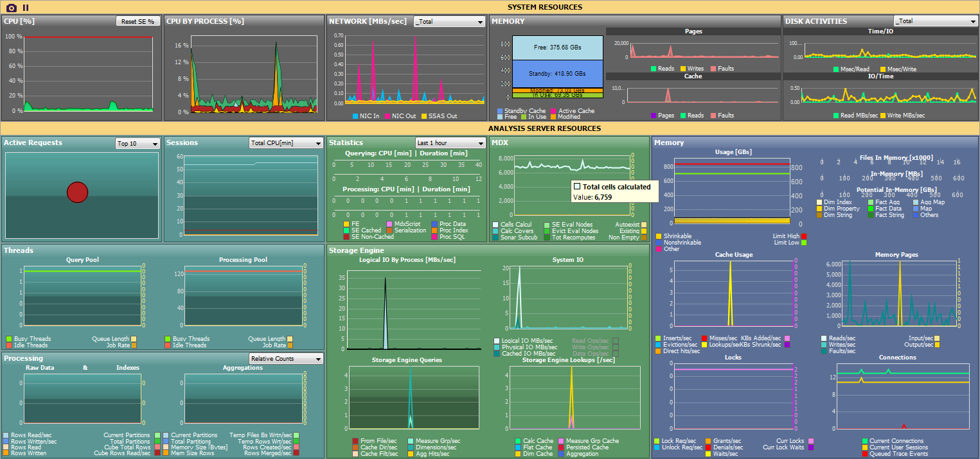The image size is (980, 459).
Task: Click the red bubble in Active Requests
Action: click(x=77, y=192)
